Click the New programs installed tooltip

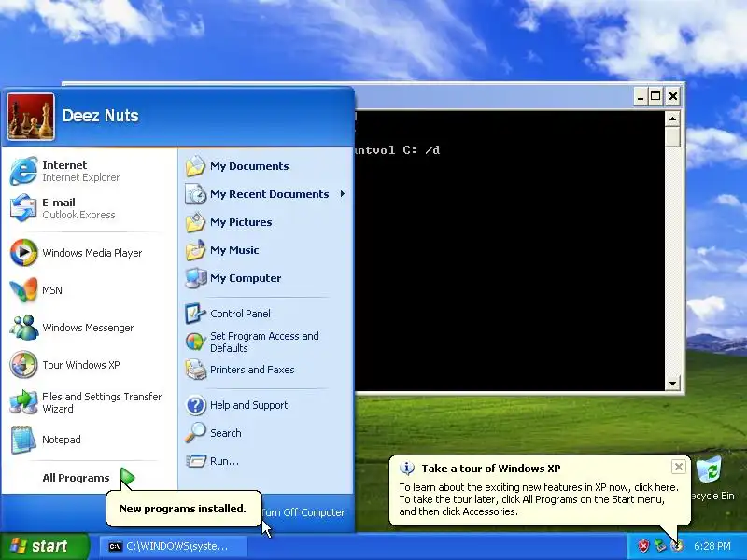point(183,509)
